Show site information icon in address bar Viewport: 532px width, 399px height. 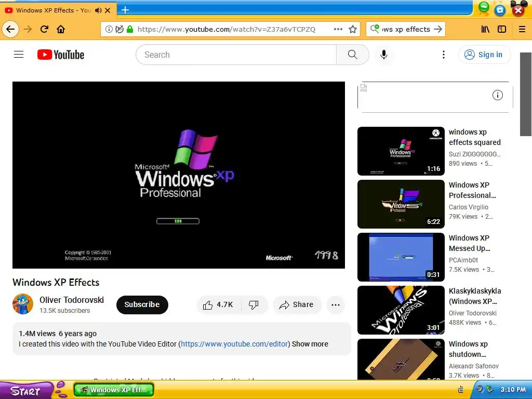[x=109, y=29]
